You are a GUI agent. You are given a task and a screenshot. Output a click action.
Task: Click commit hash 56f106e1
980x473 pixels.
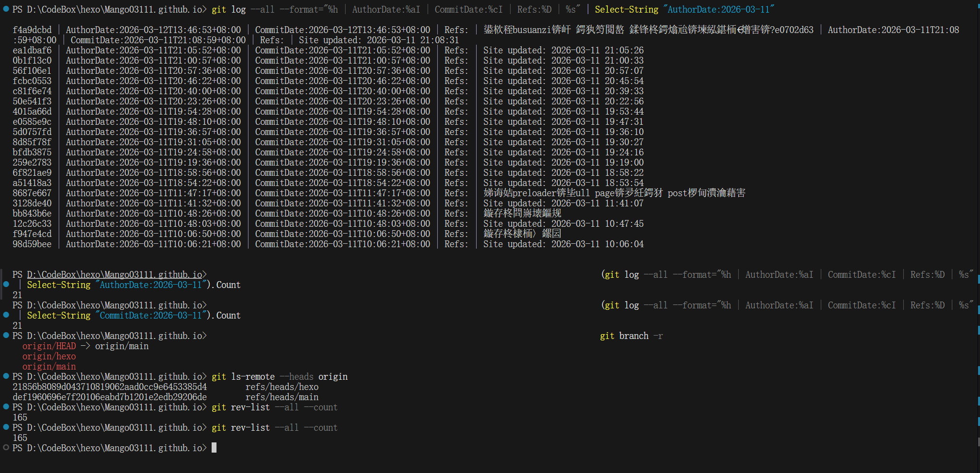(32, 70)
